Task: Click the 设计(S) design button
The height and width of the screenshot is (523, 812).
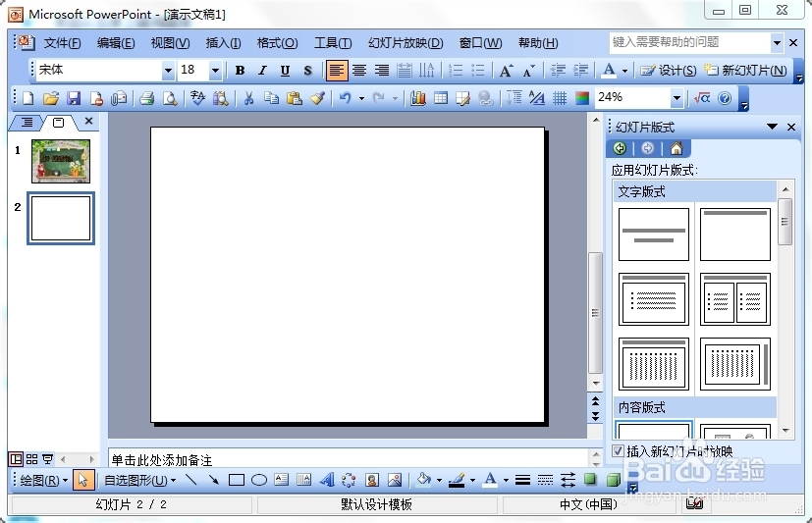Action: (x=669, y=71)
